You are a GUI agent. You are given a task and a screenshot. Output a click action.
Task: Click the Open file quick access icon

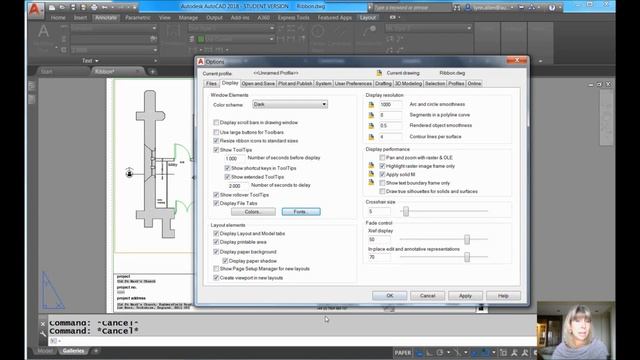pos(62,7)
